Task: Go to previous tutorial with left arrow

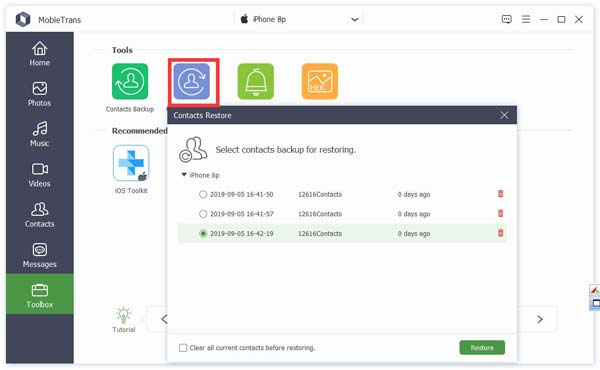Action: 164,319
